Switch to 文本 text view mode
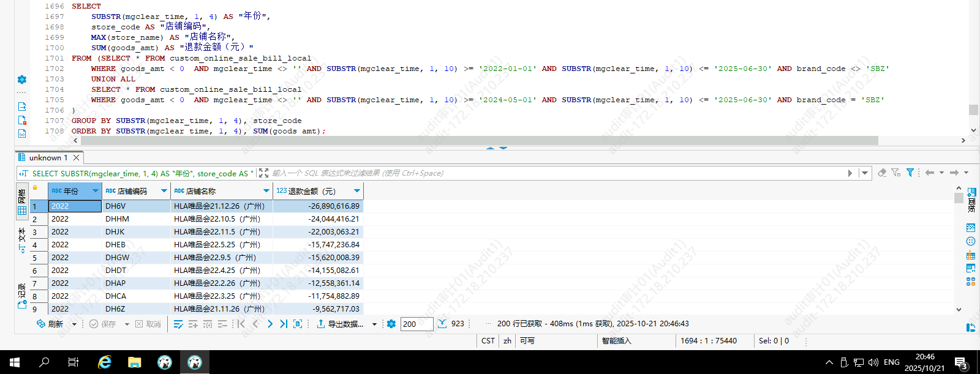Image resolution: width=980 pixels, height=374 pixels. click(22, 240)
